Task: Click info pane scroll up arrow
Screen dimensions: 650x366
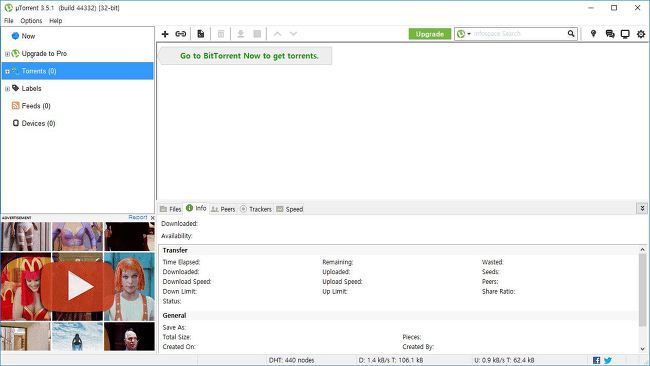Action: coord(642,250)
